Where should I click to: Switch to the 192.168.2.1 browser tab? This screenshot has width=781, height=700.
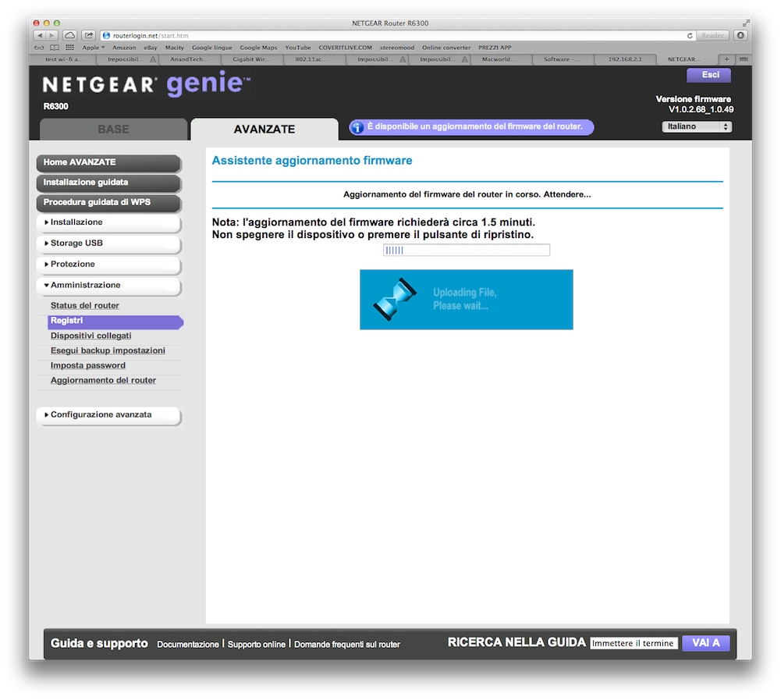625,59
